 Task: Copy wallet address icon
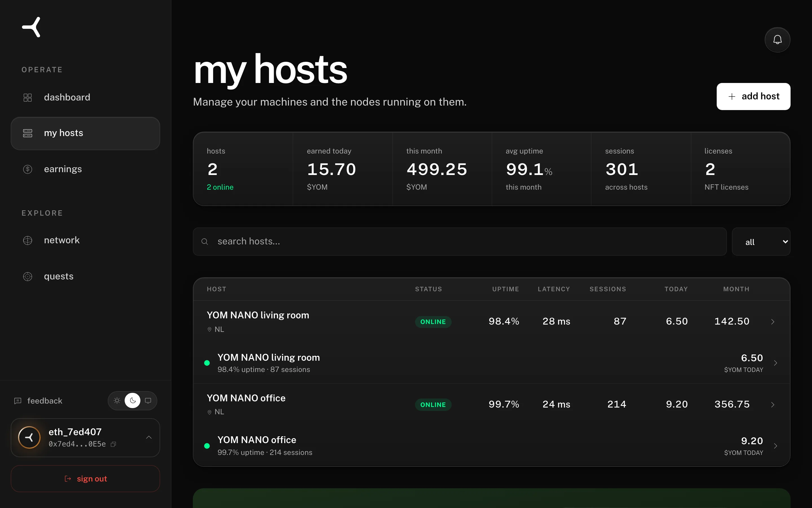(x=113, y=444)
